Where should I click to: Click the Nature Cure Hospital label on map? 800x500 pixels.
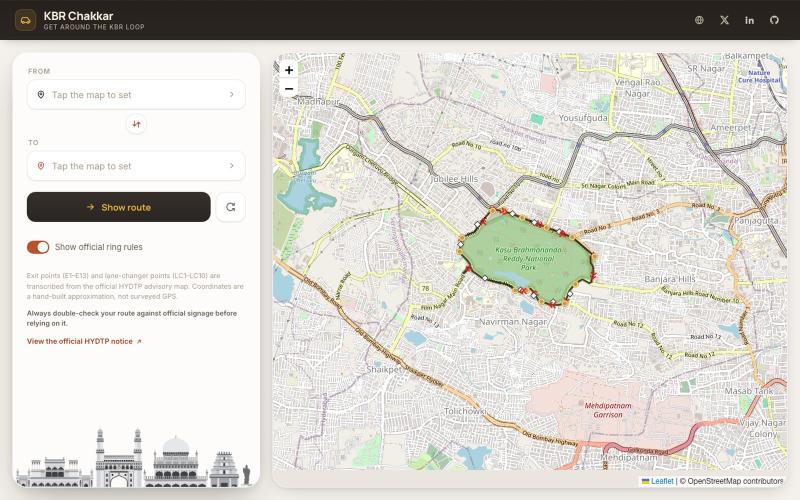pyautogui.click(x=759, y=77)
